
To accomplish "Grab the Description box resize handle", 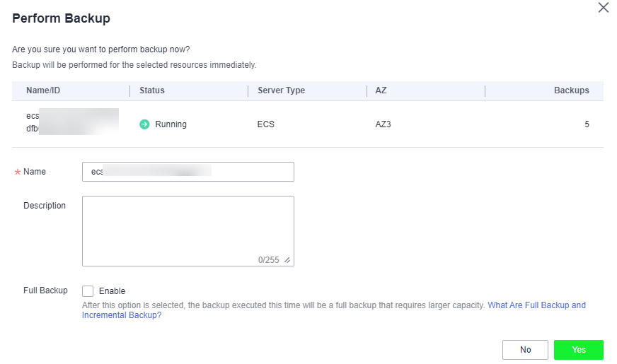I will click(287, 260).
